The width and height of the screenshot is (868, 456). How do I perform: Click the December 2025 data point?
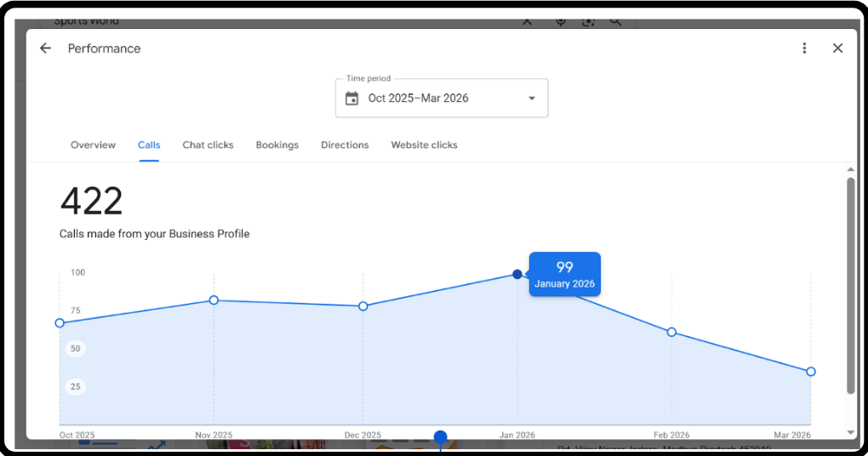click(363, 306)
